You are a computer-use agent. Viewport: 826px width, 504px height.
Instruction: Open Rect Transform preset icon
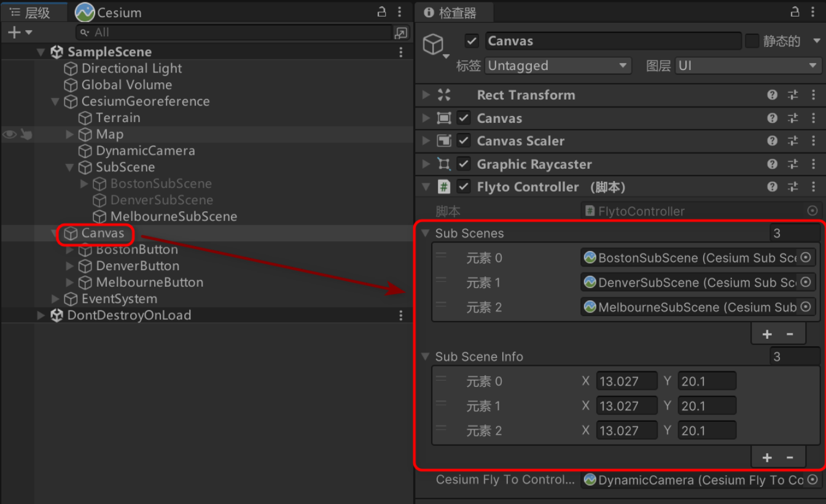pyautogui.click(x=793, y=95)
